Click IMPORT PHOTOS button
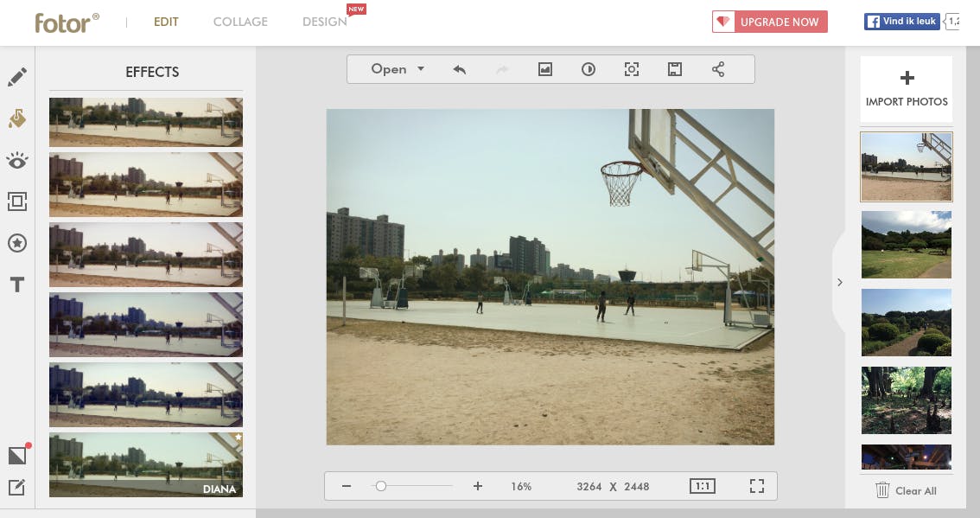This screenshot has width=980, height=518. click(x=907, y=89)
